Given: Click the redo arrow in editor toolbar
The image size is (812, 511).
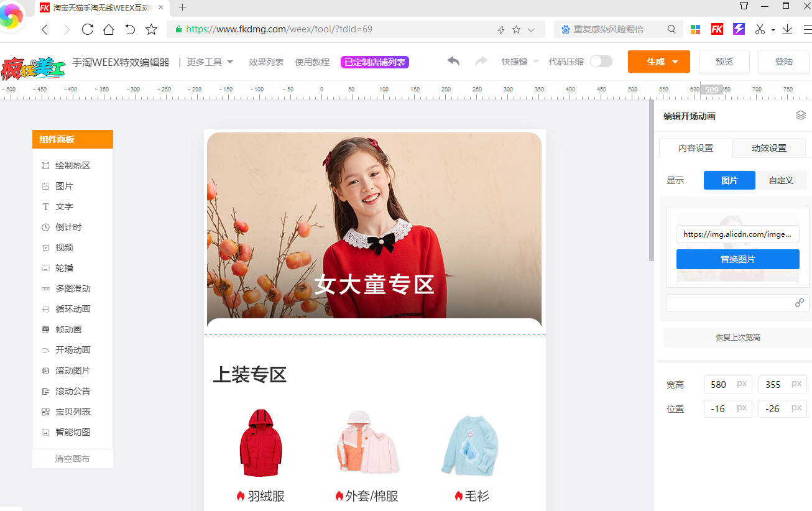Looking at the screenshot, I should 481,61.
